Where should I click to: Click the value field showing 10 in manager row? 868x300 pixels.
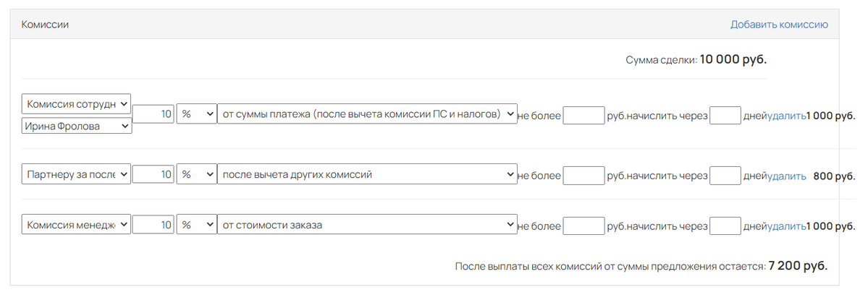(x=153, y=225)
